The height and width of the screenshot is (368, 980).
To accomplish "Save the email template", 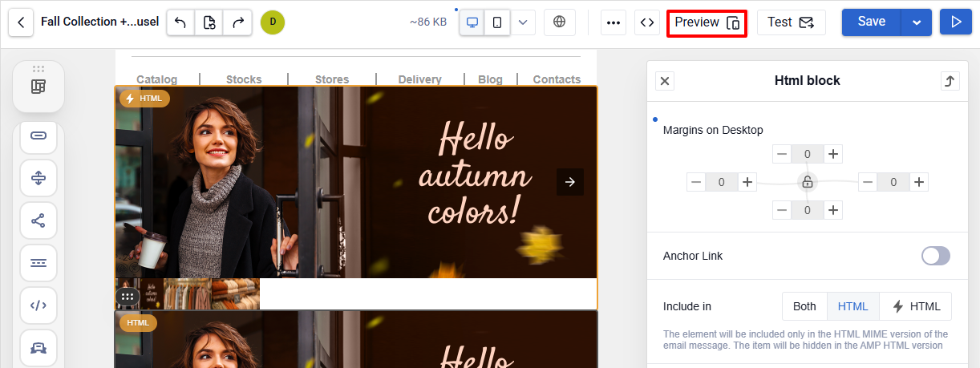I will pos(872,22).
